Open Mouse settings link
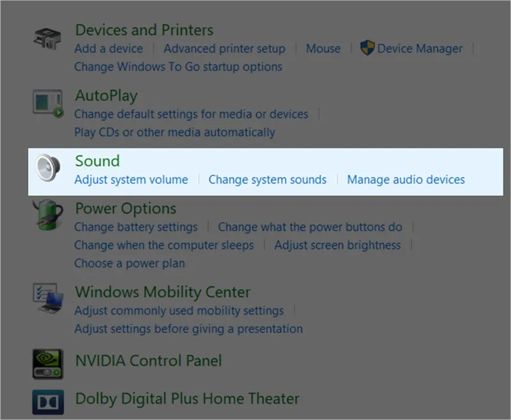511x420 pixels. click(x=323, y=49)
